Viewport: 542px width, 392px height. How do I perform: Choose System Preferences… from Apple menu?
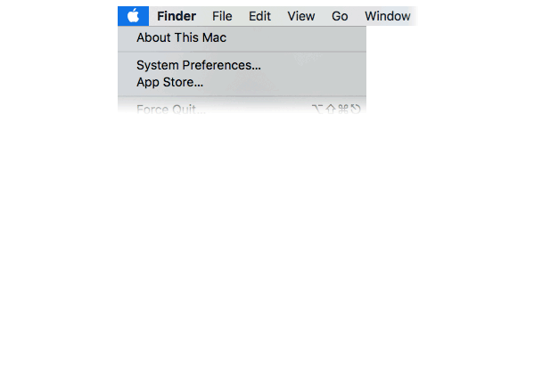click(242, 65)
